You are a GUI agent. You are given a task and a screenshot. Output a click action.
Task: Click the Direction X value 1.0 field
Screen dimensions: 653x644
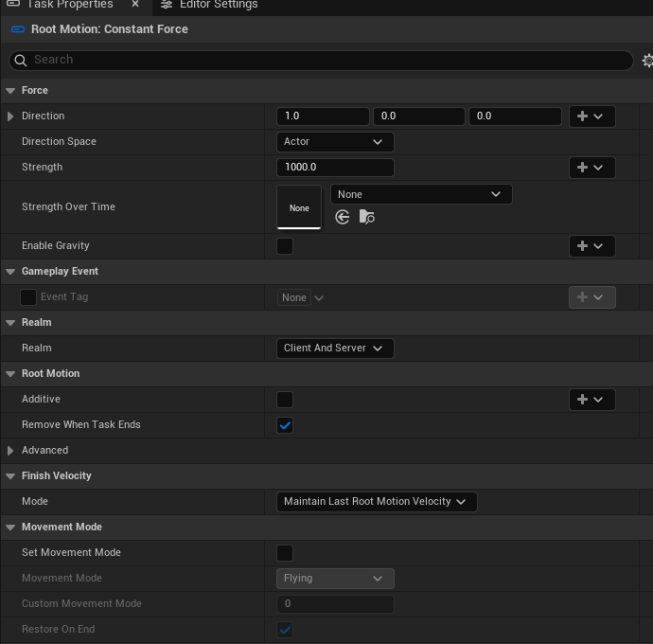323,116
